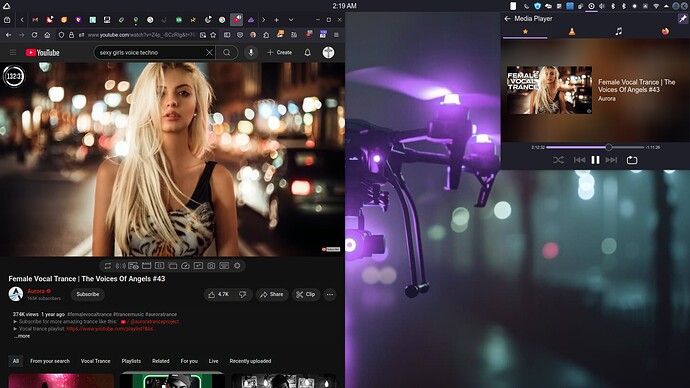Open YouTube hamburger guide menu
Image resolution: width=690 pixels, height=388 pixels.
[13, 52]
